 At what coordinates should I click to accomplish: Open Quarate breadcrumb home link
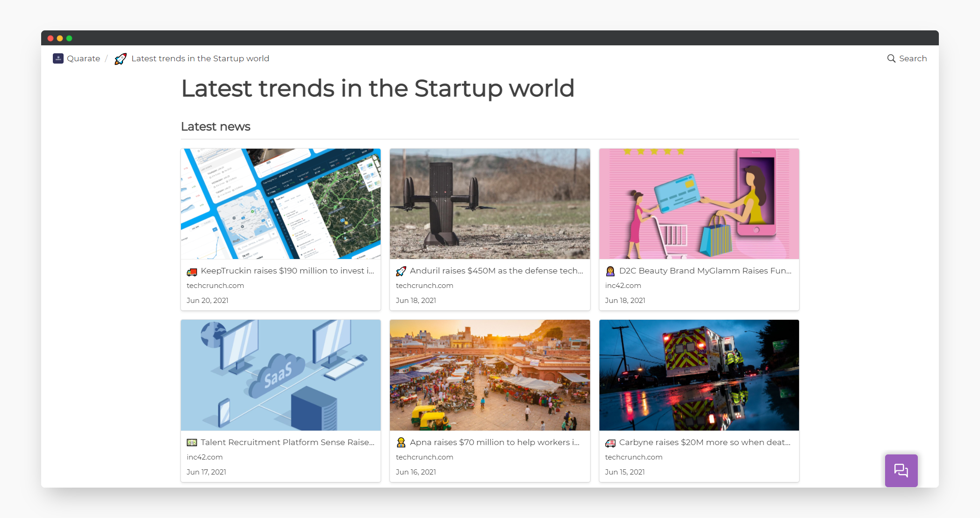[83, 58]
